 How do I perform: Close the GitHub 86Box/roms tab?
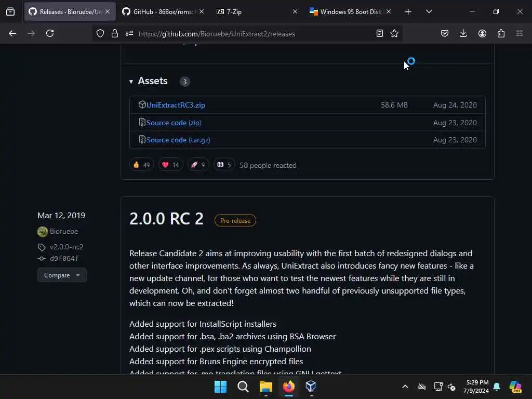(x=202, y=12)
